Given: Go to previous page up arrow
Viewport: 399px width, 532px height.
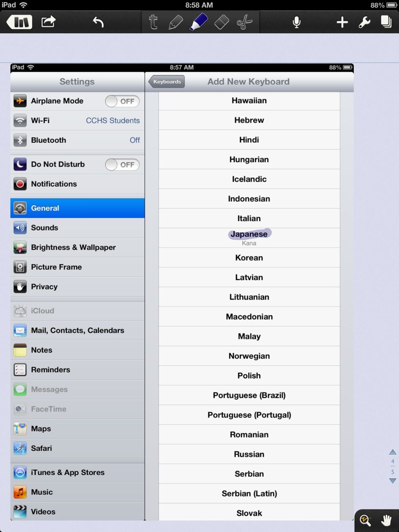Looking at the screenshot, I should click(x=392, y=452).
